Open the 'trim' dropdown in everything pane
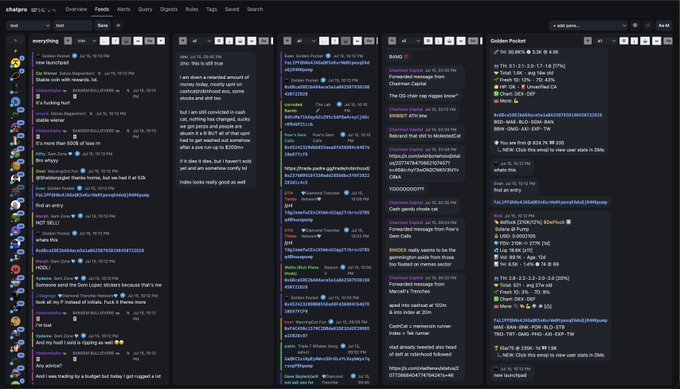 (x=87, y=41)
